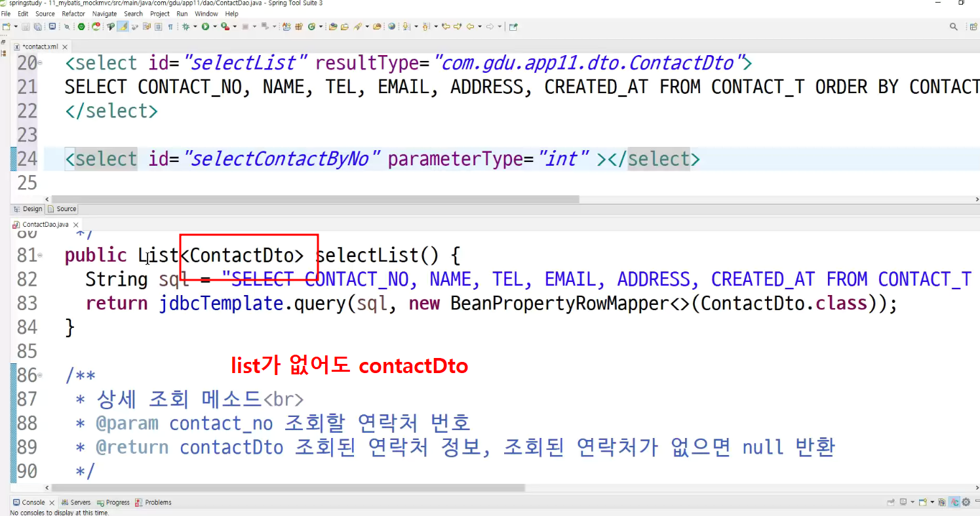Select the ContactDao.java editor tab
Screen dimensions: 980x516
(x=45, y=224)
